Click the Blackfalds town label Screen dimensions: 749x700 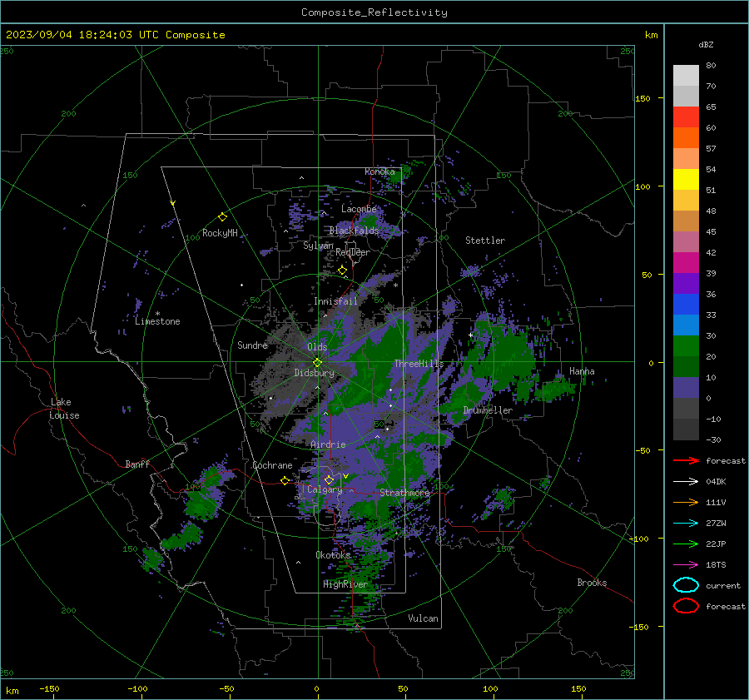coord(354,231)
